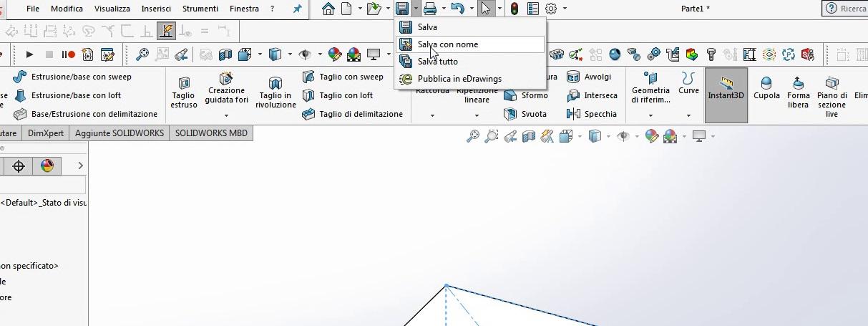Click Taglio in rivoluzione tool
The width and height of the screenshot is (868, 326).
[275, 92]
